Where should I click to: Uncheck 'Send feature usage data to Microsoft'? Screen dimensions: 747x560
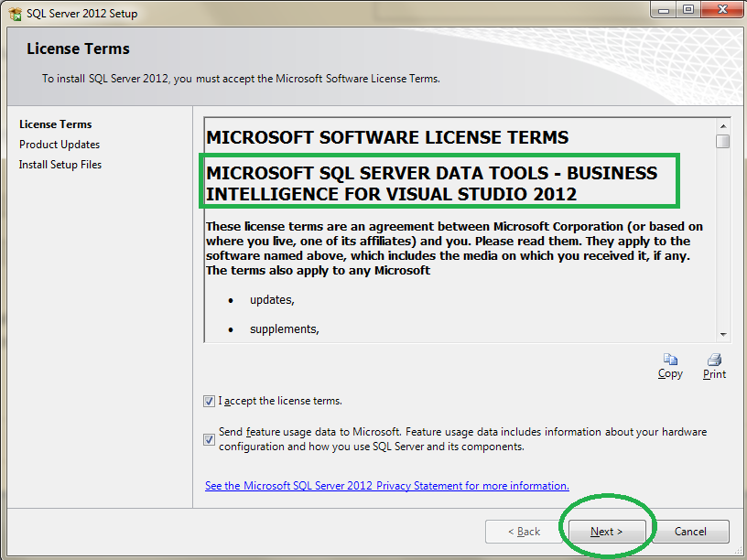pyautogui.click(x=209, y=439)
